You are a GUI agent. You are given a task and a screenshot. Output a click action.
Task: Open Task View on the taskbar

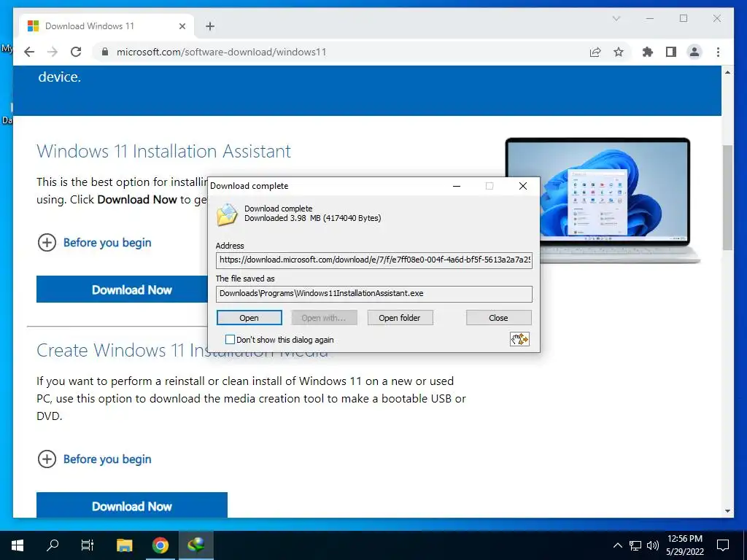(x=88, y=545)
